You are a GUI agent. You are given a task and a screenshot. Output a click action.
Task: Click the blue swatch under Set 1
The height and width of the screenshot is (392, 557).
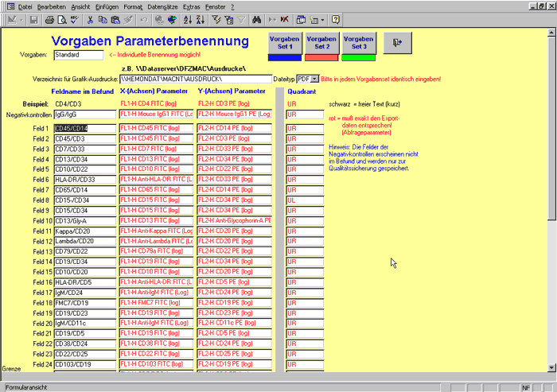coord(285,57)
